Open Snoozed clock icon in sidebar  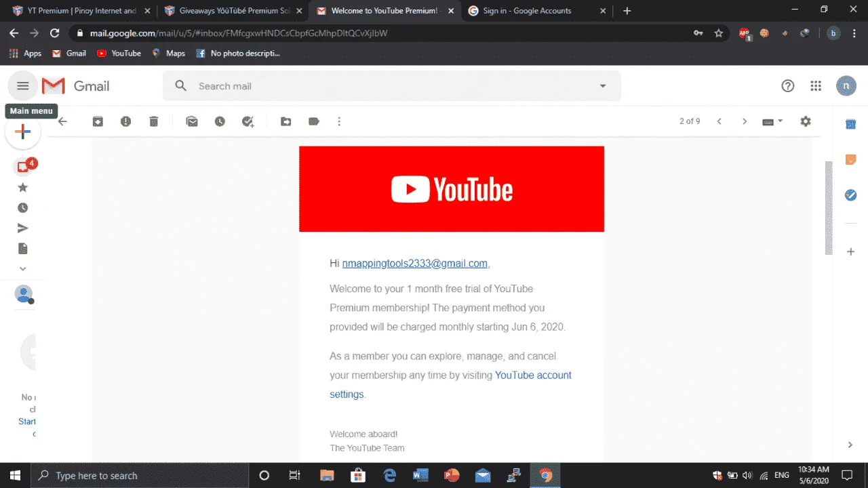click(23, 208)
